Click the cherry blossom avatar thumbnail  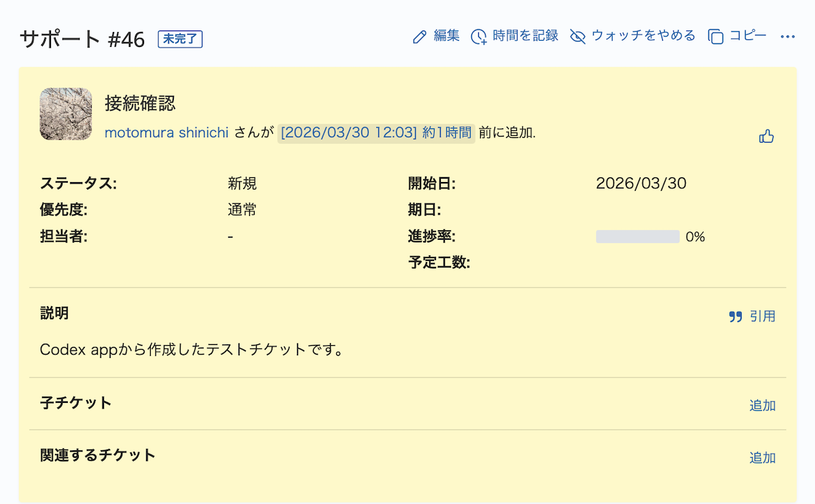click(x=66, y=114)
